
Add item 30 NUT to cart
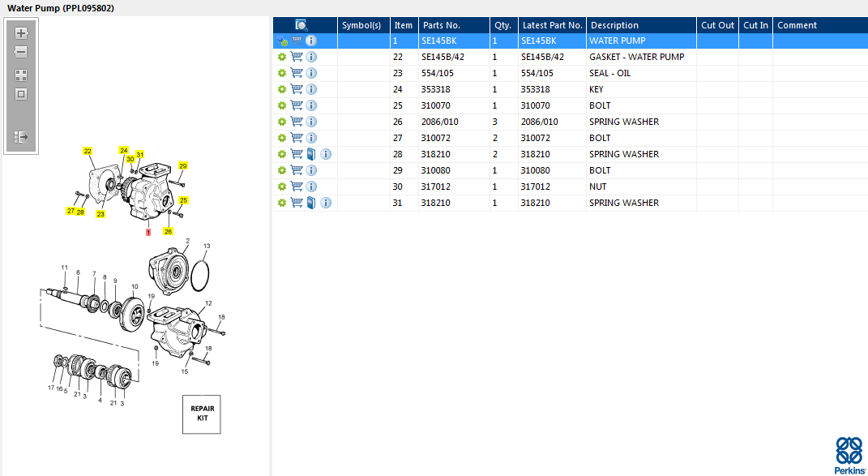pos(297,187)
